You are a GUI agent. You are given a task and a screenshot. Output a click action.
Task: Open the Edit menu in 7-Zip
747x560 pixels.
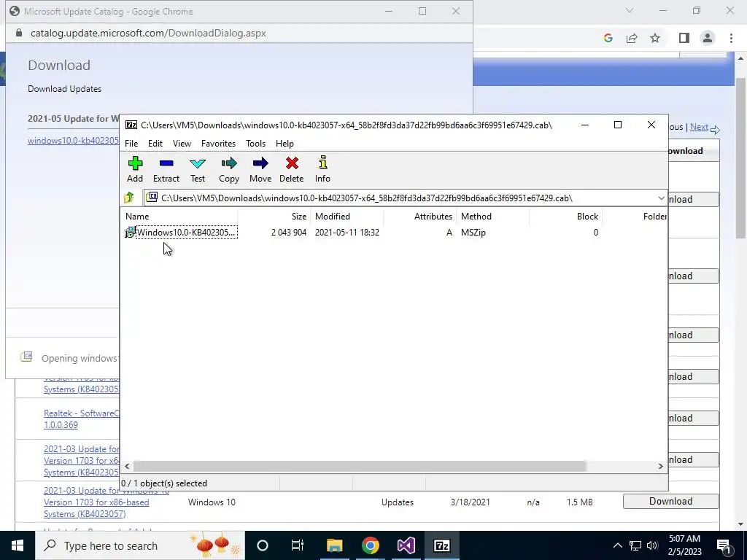pyautogui.click(x=155, y=144)
